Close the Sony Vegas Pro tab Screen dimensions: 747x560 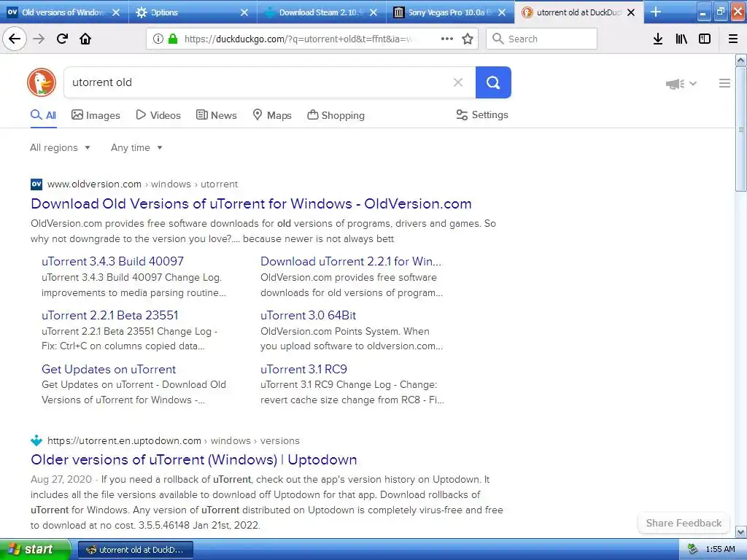point(502,12)
